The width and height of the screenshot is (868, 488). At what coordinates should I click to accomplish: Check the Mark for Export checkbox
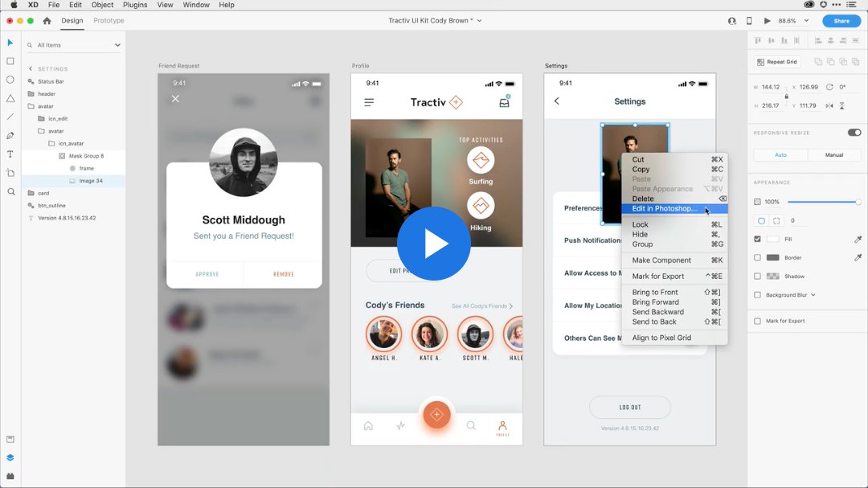pos(757,321)
